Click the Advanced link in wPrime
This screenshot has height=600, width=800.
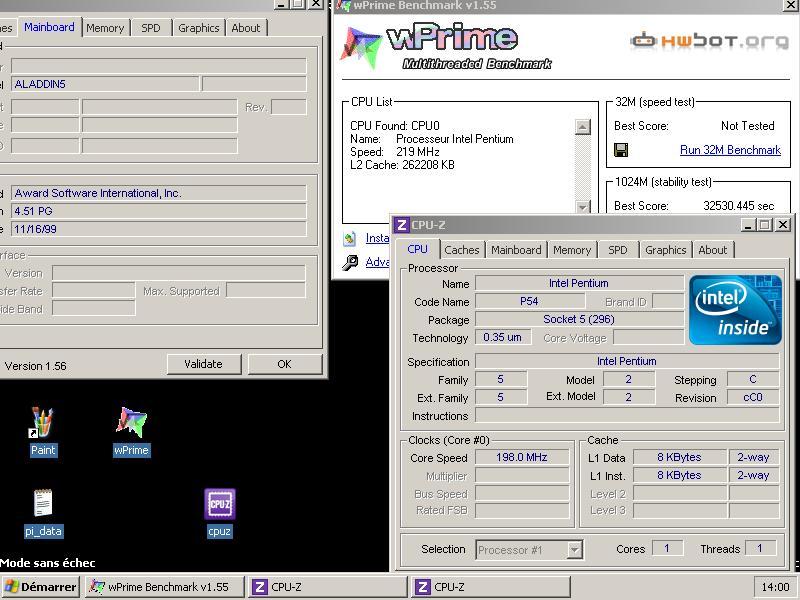(x=377, y=262)
